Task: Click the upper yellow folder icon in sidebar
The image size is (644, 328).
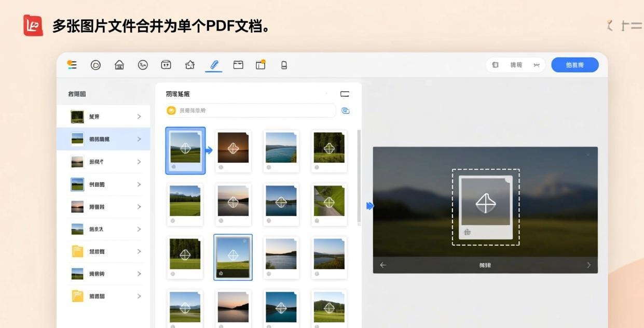Action: click(x=77, y=251)
